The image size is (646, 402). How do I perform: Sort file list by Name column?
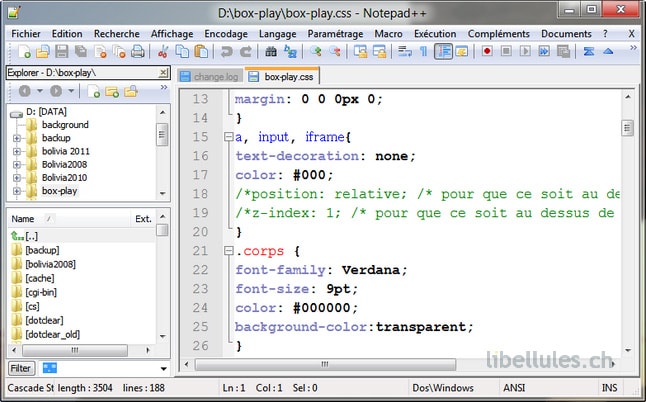click(x=69, y=219)
